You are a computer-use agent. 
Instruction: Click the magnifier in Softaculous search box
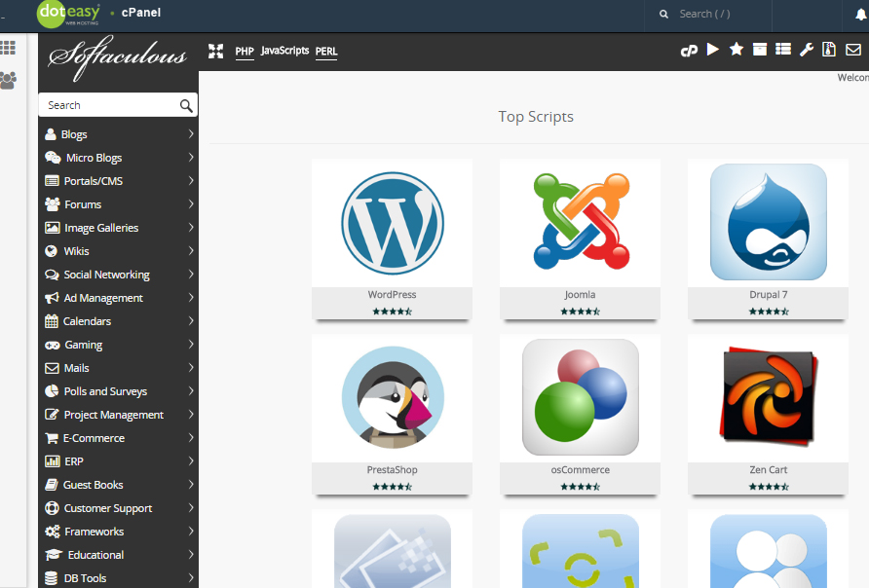(186, 106)
